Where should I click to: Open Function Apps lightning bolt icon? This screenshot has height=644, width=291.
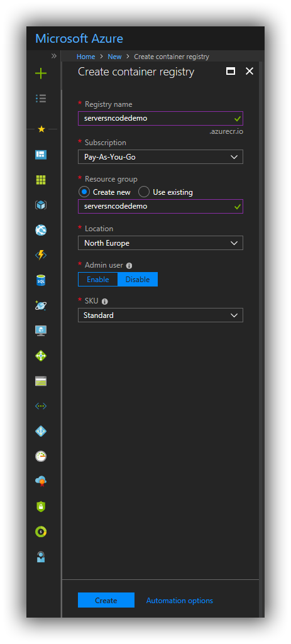(41, 255)
